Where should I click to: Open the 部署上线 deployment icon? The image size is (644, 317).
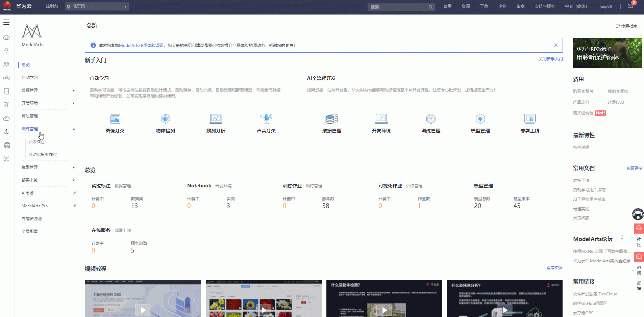530,118
